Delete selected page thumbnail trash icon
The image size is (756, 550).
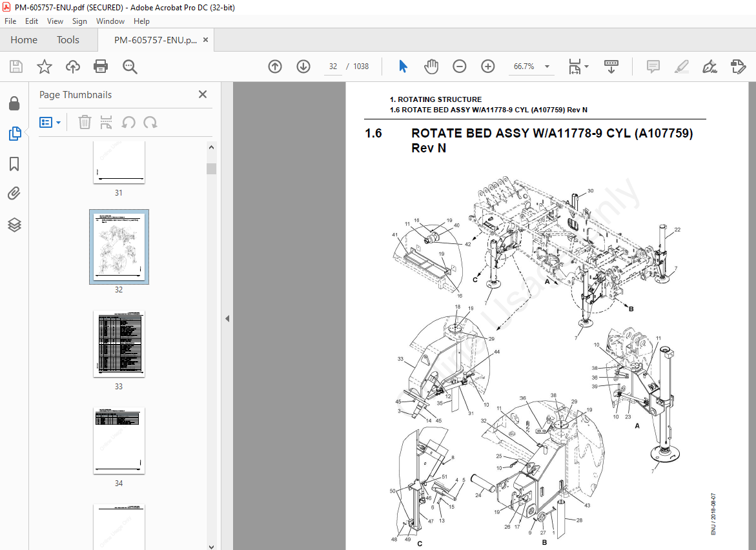coord(85,123)
